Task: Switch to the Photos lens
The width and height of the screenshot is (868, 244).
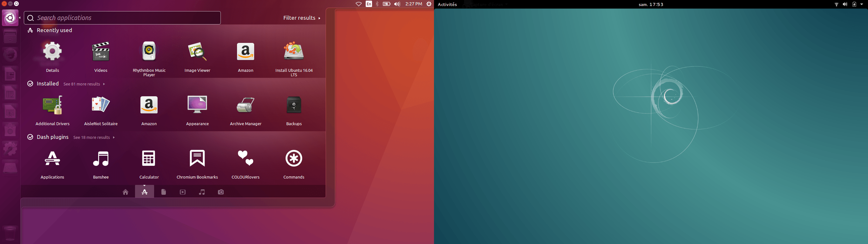Action: point(221,192)
